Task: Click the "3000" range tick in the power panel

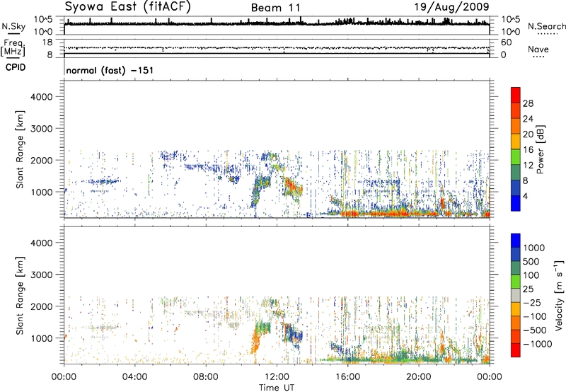Action: point(41,129)
